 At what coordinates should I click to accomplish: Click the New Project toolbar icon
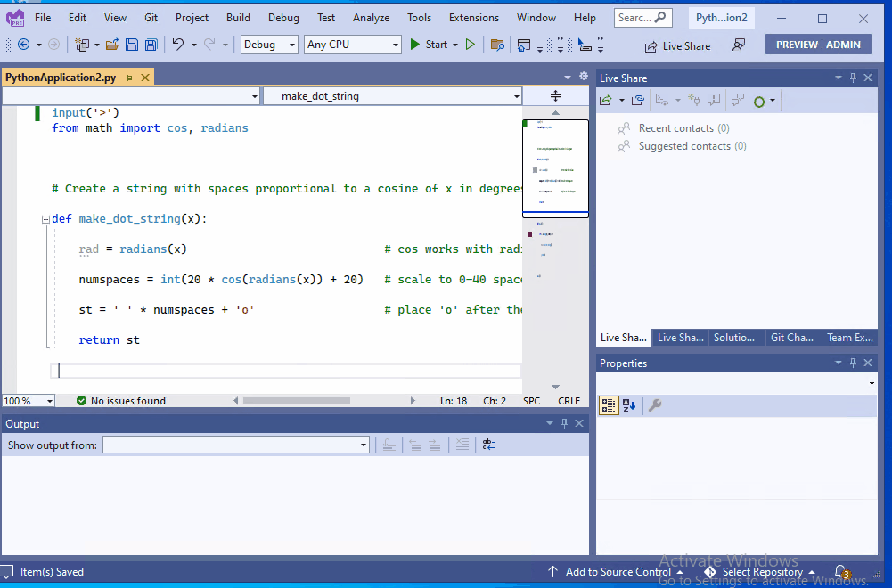point(82,45)
